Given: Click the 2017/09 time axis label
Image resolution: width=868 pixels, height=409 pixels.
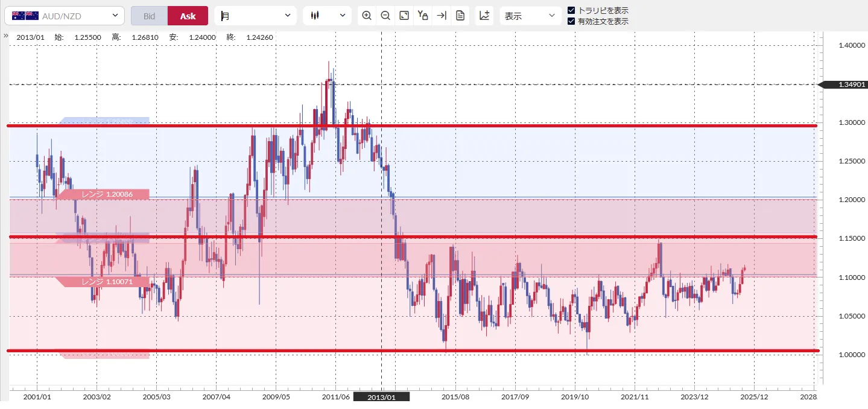Looking at the screenshot, I should point(515,397).
